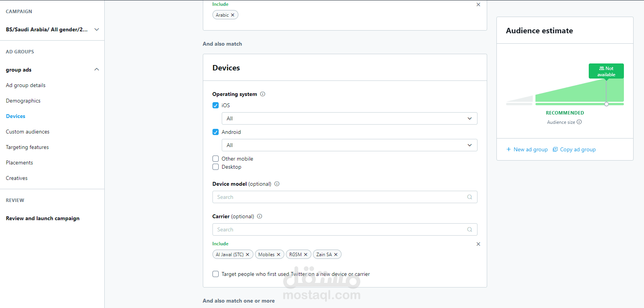Click the plus icon for New ad group
Image resolution: width=644 pixels, height=308 pixels.
coord(509,149)
